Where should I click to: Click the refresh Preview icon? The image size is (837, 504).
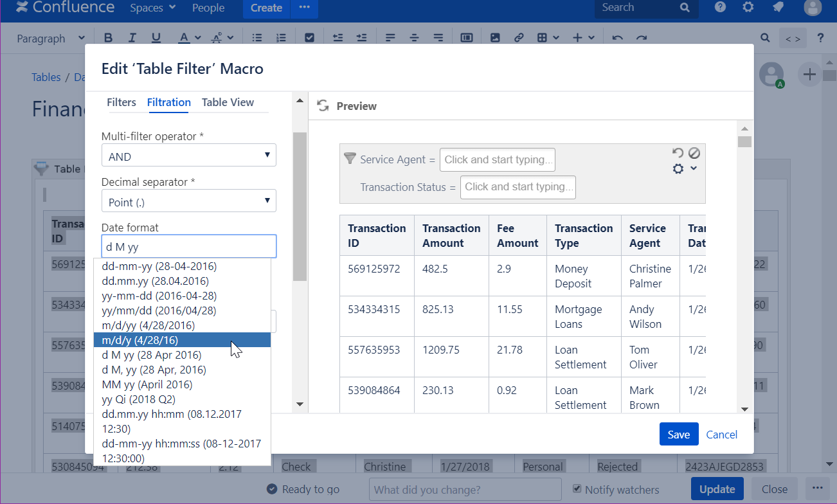(323, 106)
